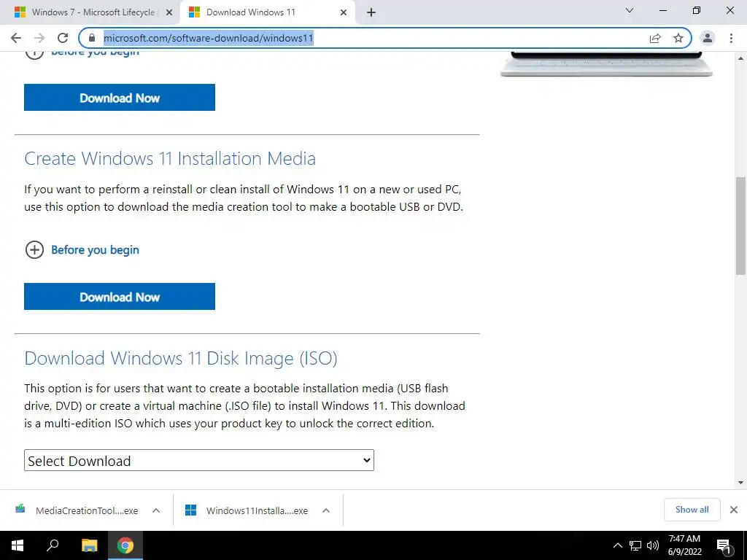The image size is (747, 560).
Task: Click the upper Download Now button above Installation Media
Action: 120,98
